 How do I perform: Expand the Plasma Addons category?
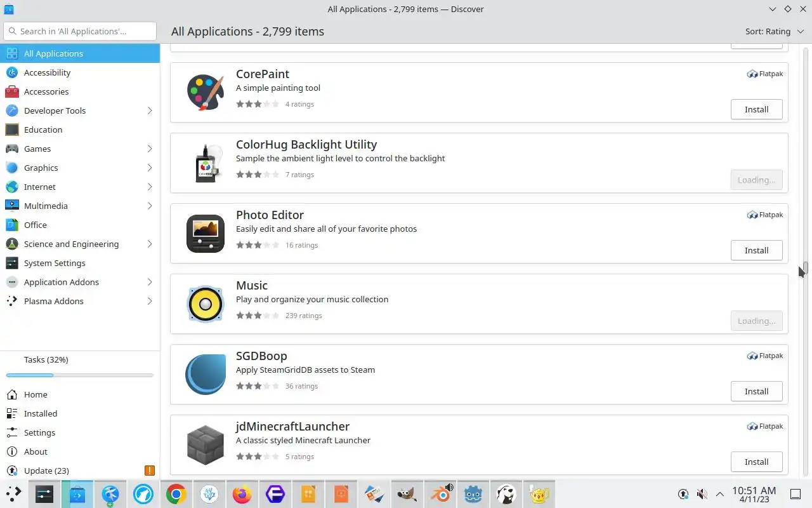pyautogui.click(x=150, y=301)
